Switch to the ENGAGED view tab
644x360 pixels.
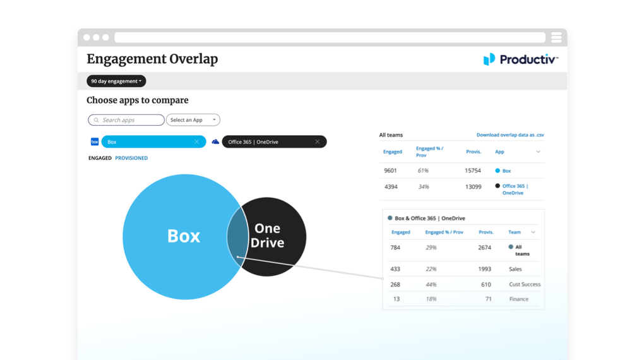tap(100, 158)
